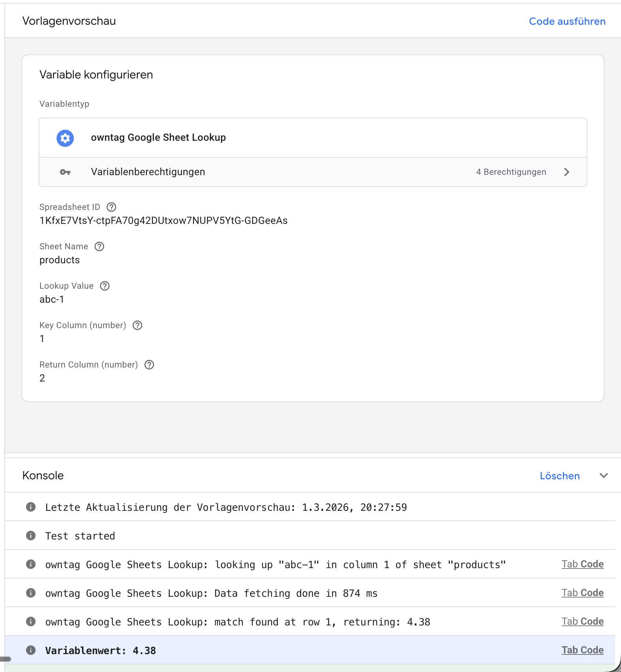Collapse the Konsole panel using chevron
621x672 pixels.
click(604, 476)
